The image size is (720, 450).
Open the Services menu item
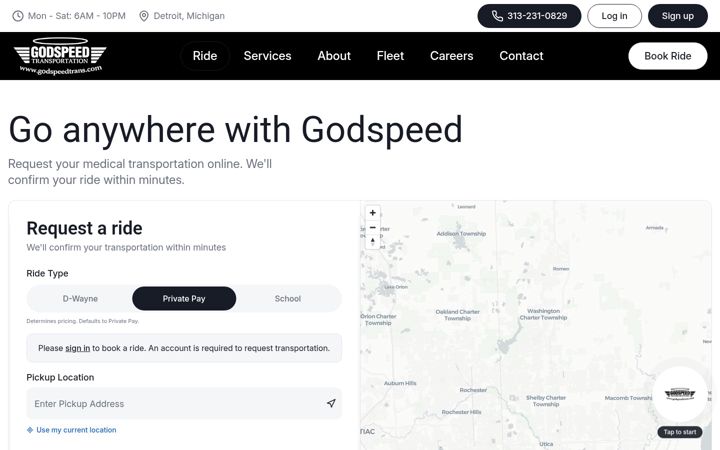pos(267,56)
